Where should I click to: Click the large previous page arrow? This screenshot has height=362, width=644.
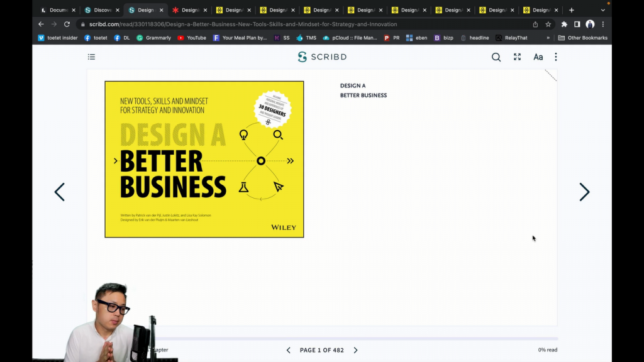[60, 192]
